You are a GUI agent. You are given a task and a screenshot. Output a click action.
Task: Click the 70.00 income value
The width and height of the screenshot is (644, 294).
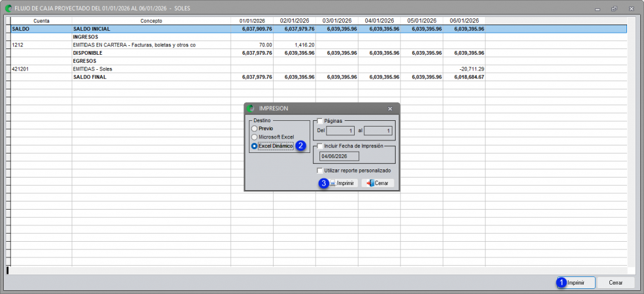pyautogui.click(x=265, y=45)
